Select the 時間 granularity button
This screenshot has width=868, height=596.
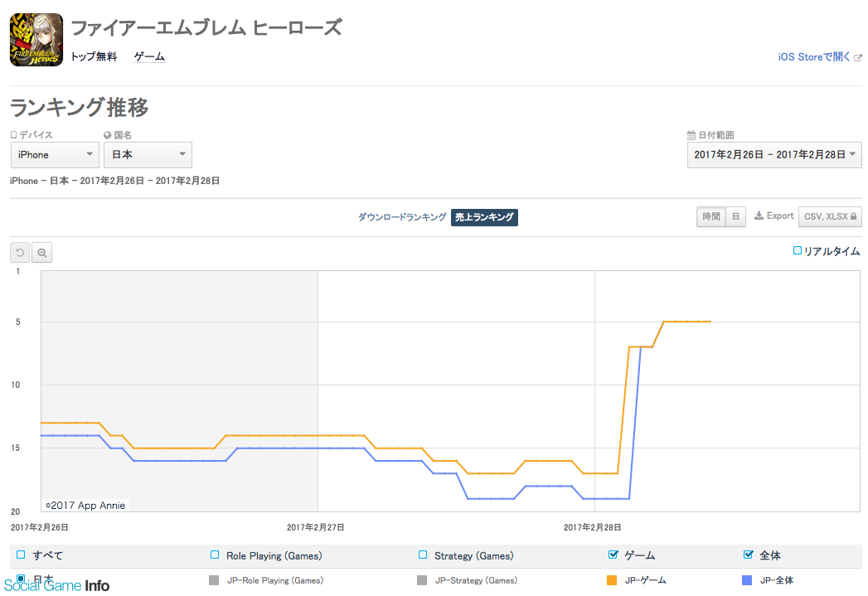[711, 216]
